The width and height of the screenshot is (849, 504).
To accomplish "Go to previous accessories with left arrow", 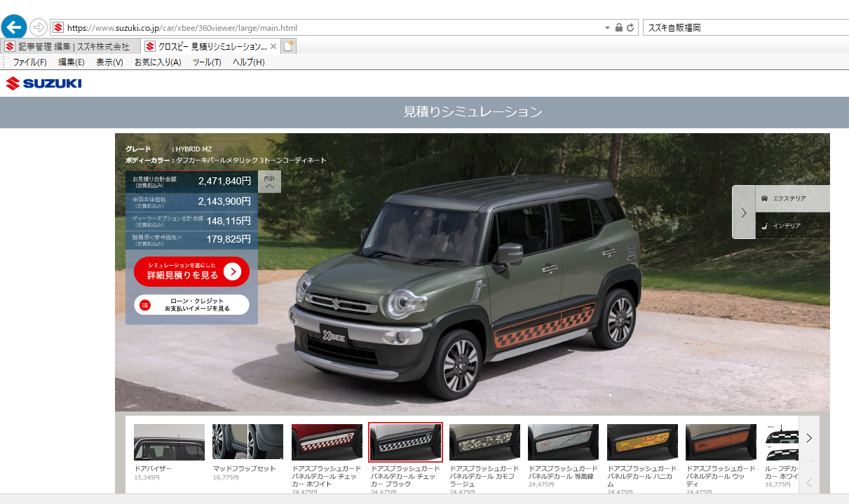I will coord(808,482).
